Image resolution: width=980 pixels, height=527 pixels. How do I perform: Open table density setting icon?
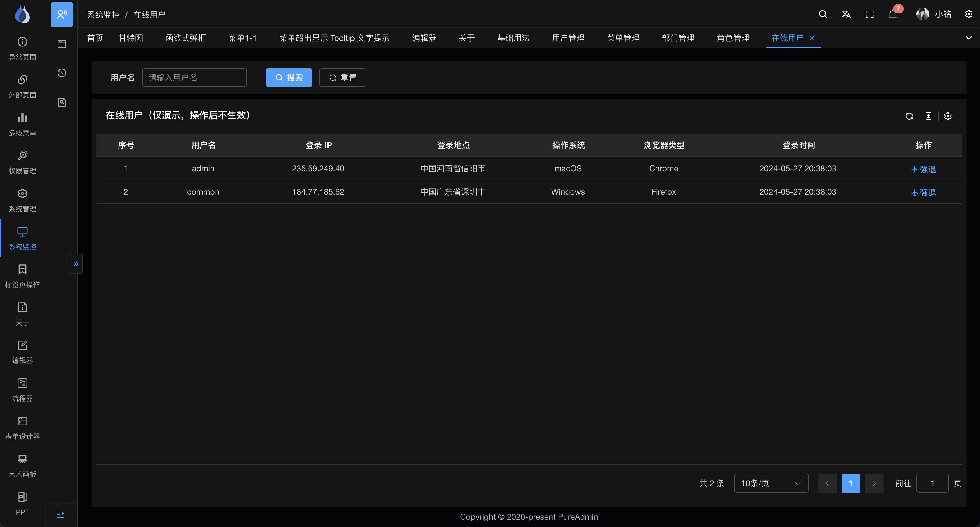(x=928, y=116)
